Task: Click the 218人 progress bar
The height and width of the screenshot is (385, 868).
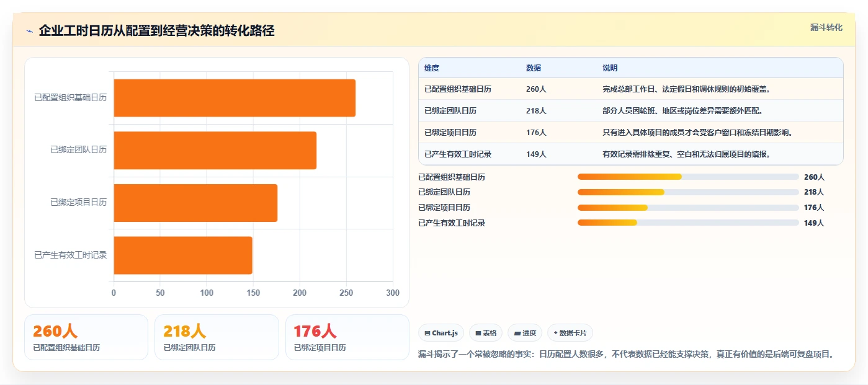Action: tap(688, 192)
